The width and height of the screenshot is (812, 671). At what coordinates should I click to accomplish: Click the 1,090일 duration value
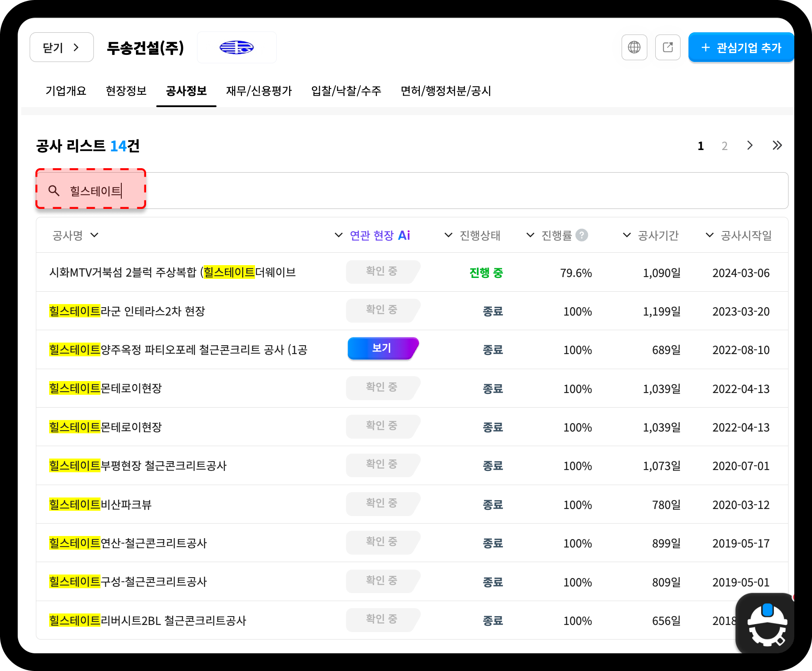click(x=662, y=273)
